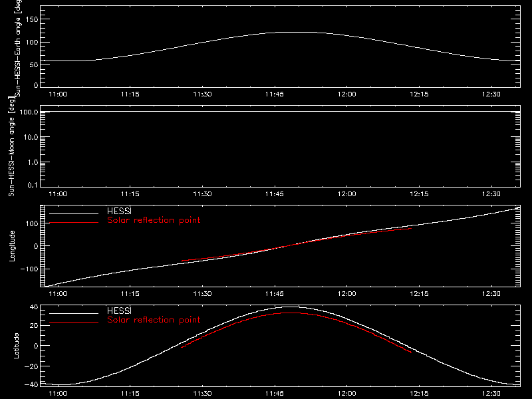Click the Sun-HESSI-Moon angle axis title
Screen dimensions: 532x399
point(11,146)
